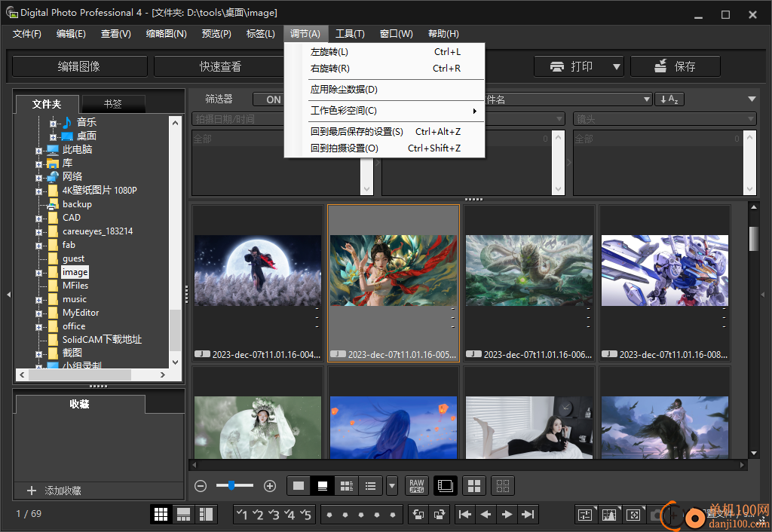Open thumbnail 2023-dec-07t11.01.16-004

click(x=258, y=284)
